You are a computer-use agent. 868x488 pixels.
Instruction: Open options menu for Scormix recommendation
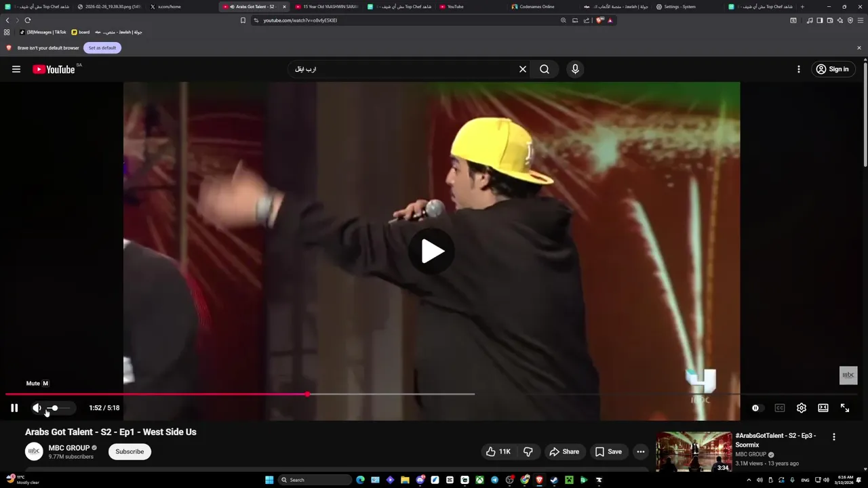pyautogui.click(x=834, y=437)
